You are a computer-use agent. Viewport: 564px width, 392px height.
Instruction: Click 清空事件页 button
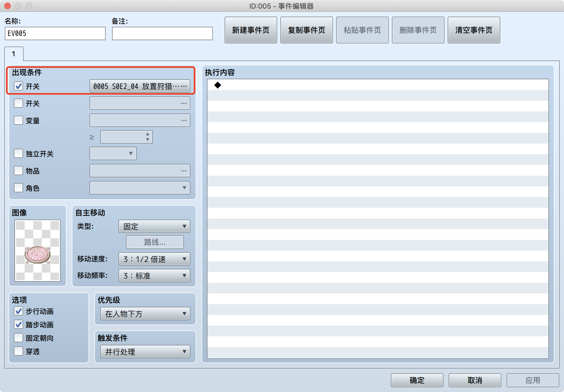pos(474,30)
